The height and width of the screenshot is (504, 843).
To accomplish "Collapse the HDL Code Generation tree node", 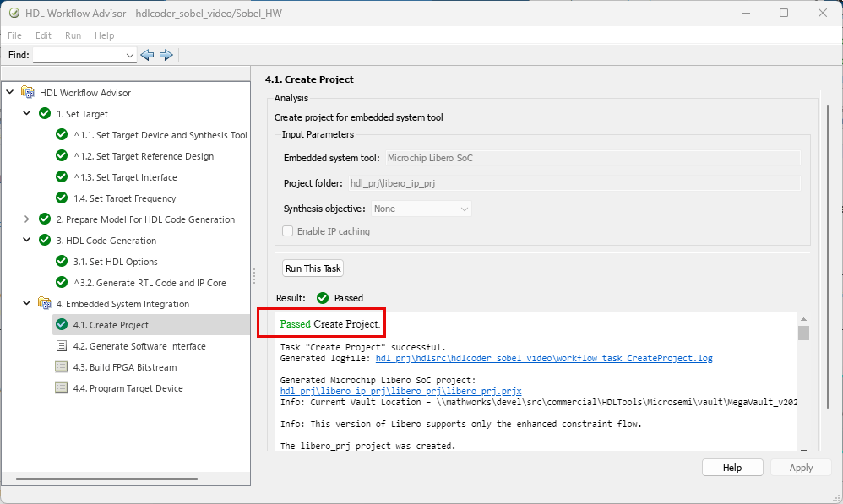I will click(x=27, y=241).
